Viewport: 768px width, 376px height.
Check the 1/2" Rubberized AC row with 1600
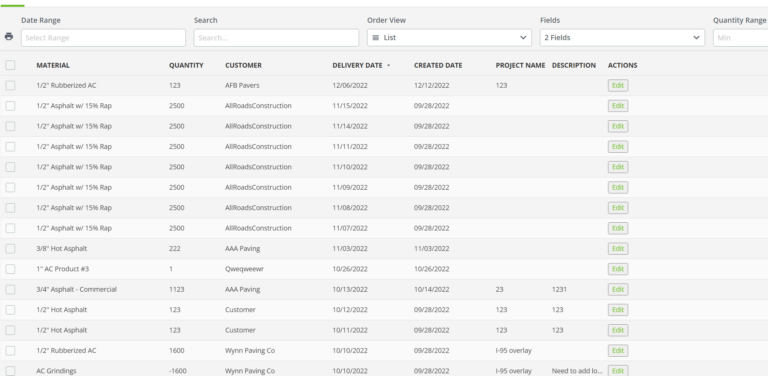point(10,351)
